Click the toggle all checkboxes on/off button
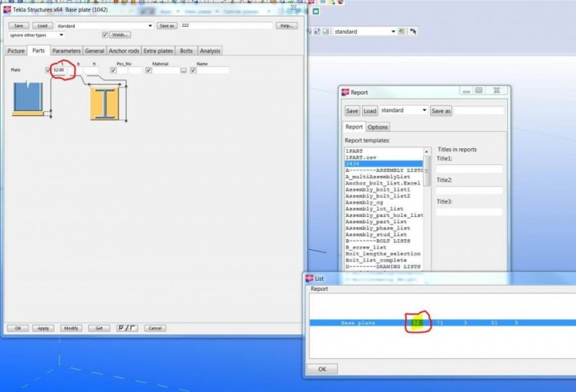576x392 pixels. (x=125, y=327)
